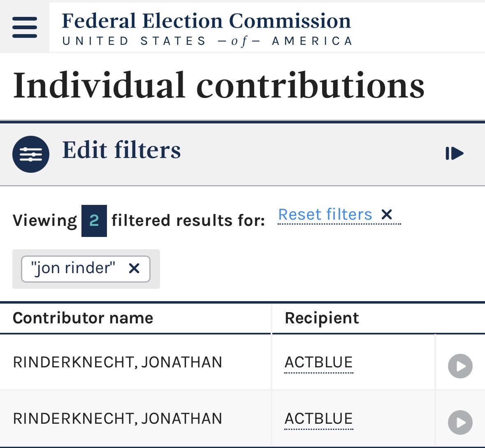
Task: Toggle the filter panel arrow icon
Action: point(455,153)
